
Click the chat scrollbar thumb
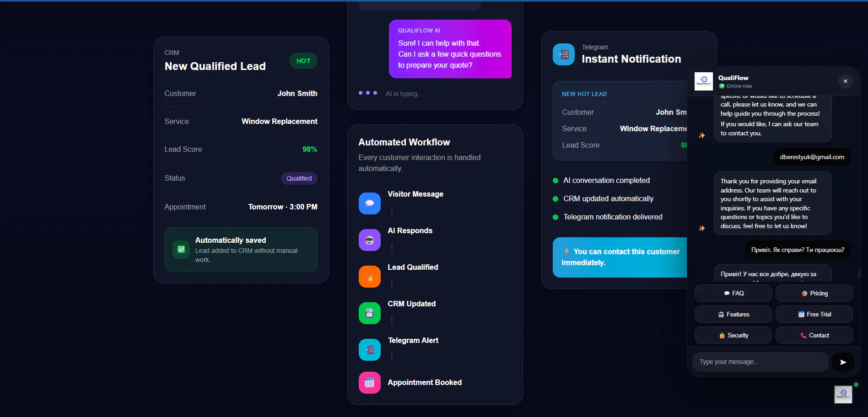pos(859,273)
